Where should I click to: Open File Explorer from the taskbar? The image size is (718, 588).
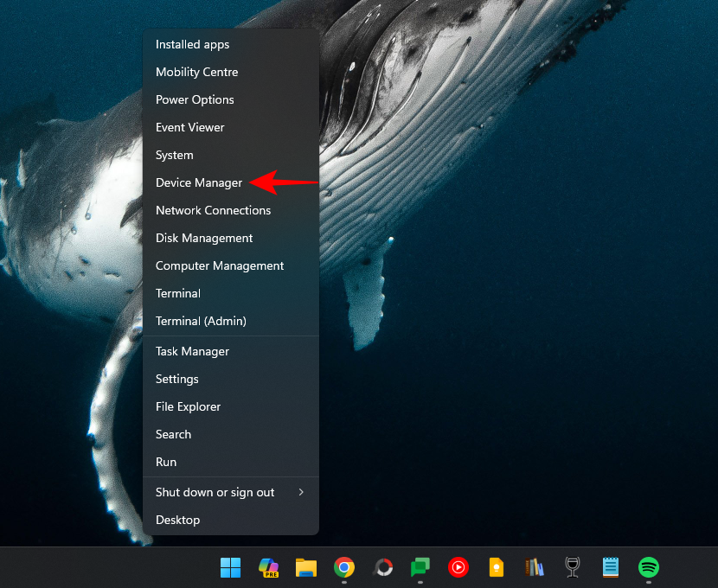click(x=305, y=568)
